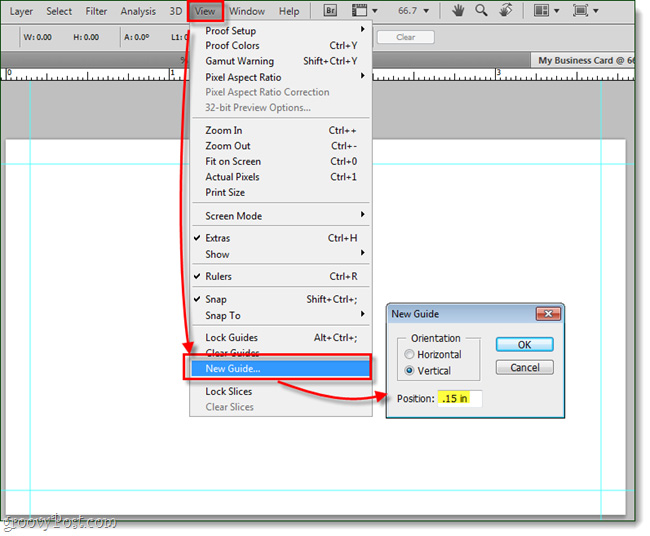Open the Select menu
Viewport: 650px width, 536px height.
(x=59, y=11)
